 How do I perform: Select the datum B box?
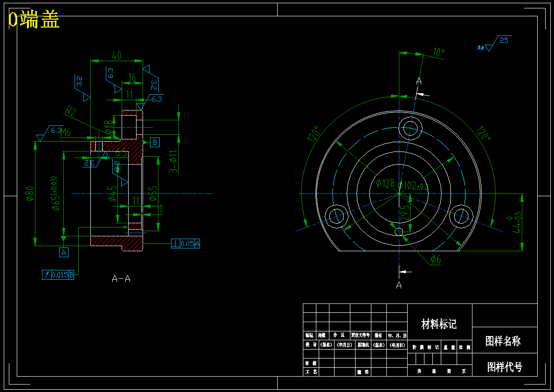pyautogui.click(x=155, y=143)
